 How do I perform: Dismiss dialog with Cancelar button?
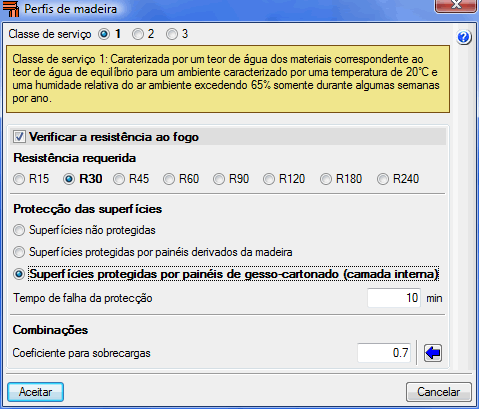(x=439, y=392)
